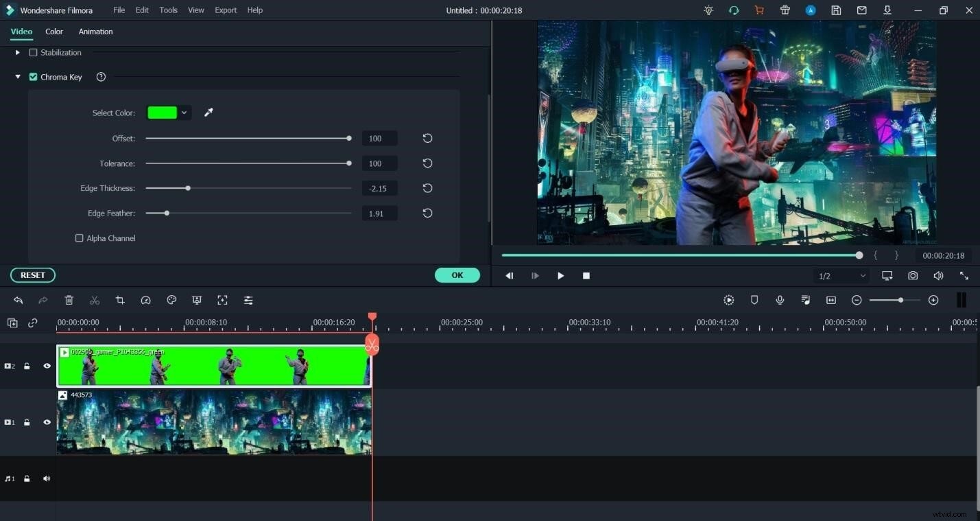Open the Speed control icon
This screenshot has height=521, width=980.
point(146,300)
